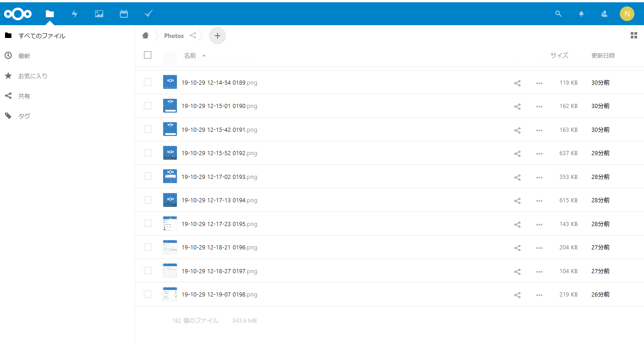Click the search magnifier icon
The image size is (644, 345).
[558, 14]
